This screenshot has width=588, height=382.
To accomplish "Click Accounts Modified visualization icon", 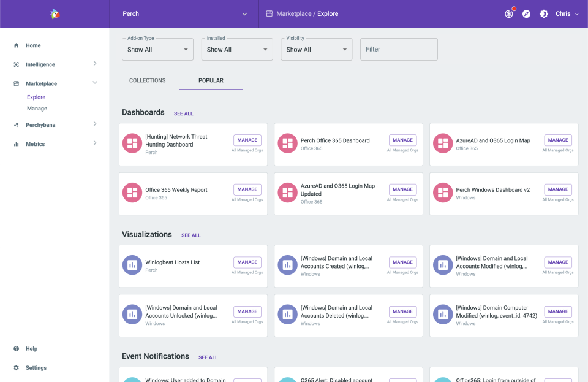I will tap(443, 265).
